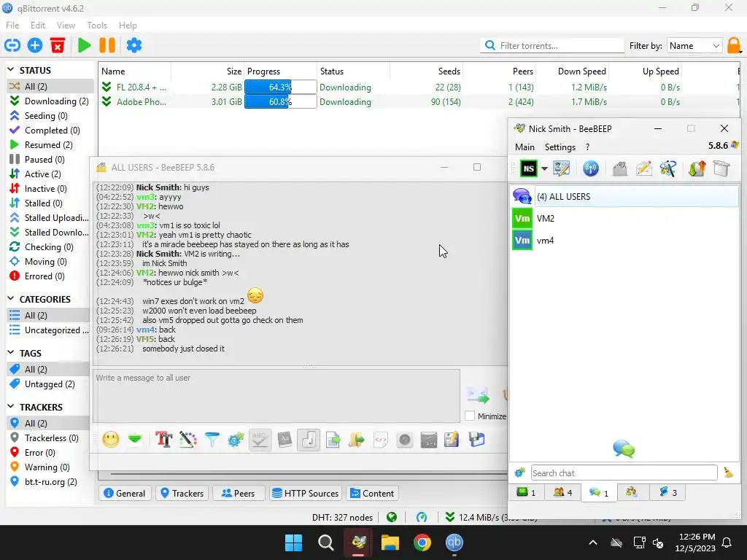Collapse the STATUS section in sidebar
The width and height of the screenshot is (747, 560).
[x=11, y=70]
